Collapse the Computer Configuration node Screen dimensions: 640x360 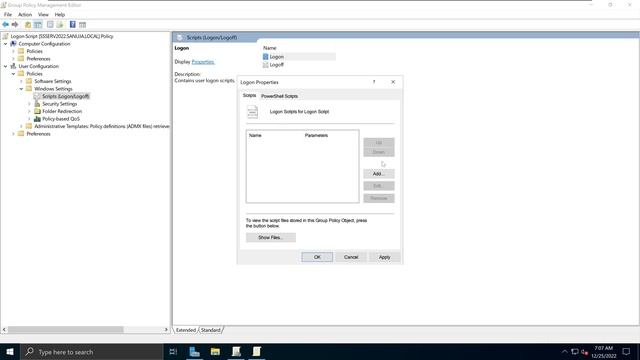click(x=6, y=44)
